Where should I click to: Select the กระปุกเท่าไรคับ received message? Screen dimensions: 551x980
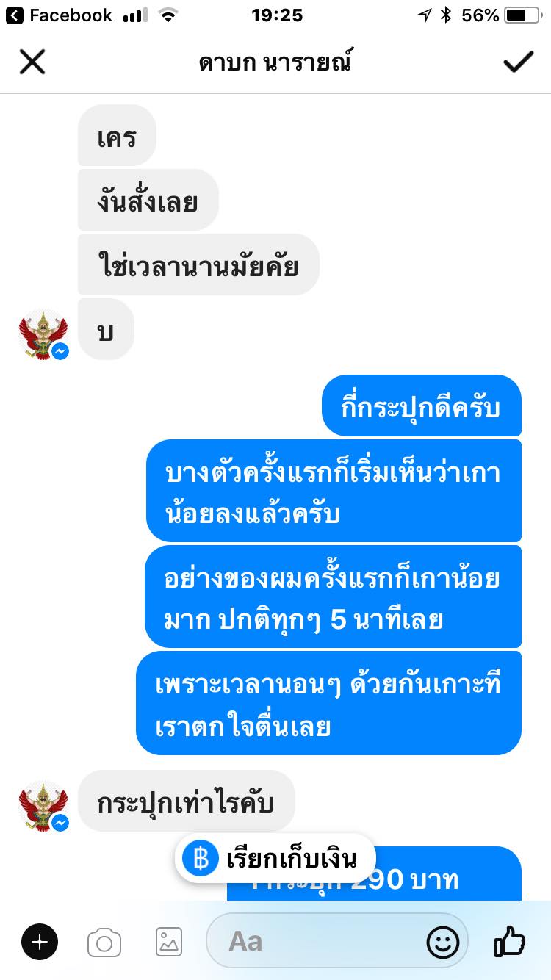[186, 801]
